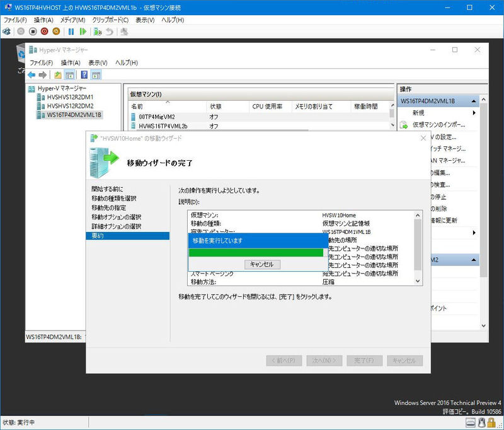504x430 pixels.
Task: Select HVSHVS12R2DM1 server in tree
Action: click(70, 97)
